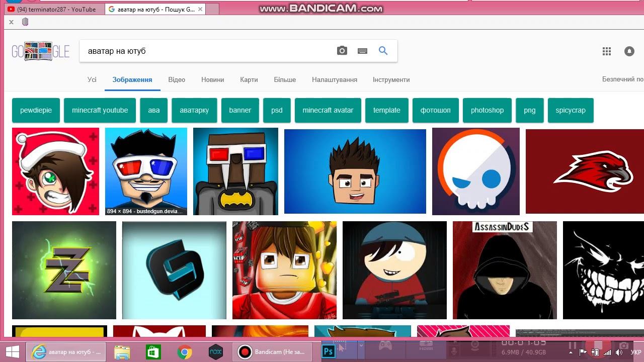Open the Безпечний пошук setting

[623, 79]
